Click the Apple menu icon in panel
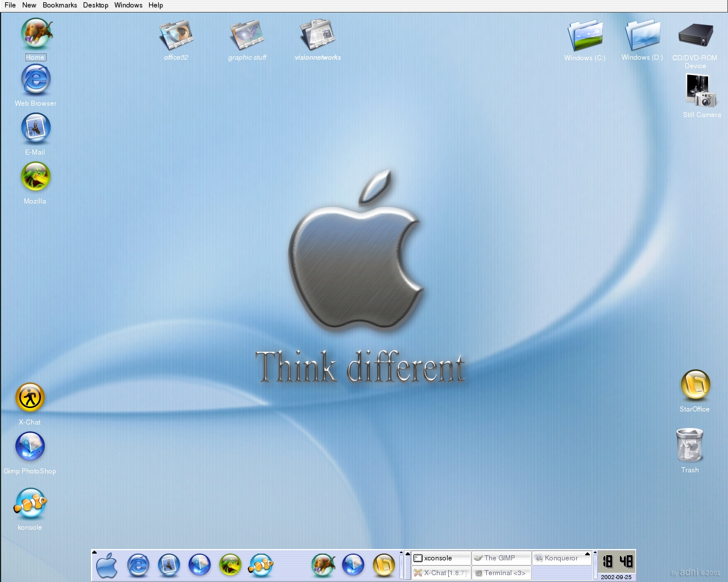This screenshot has height=582, width=728. (x=106, y=565)
